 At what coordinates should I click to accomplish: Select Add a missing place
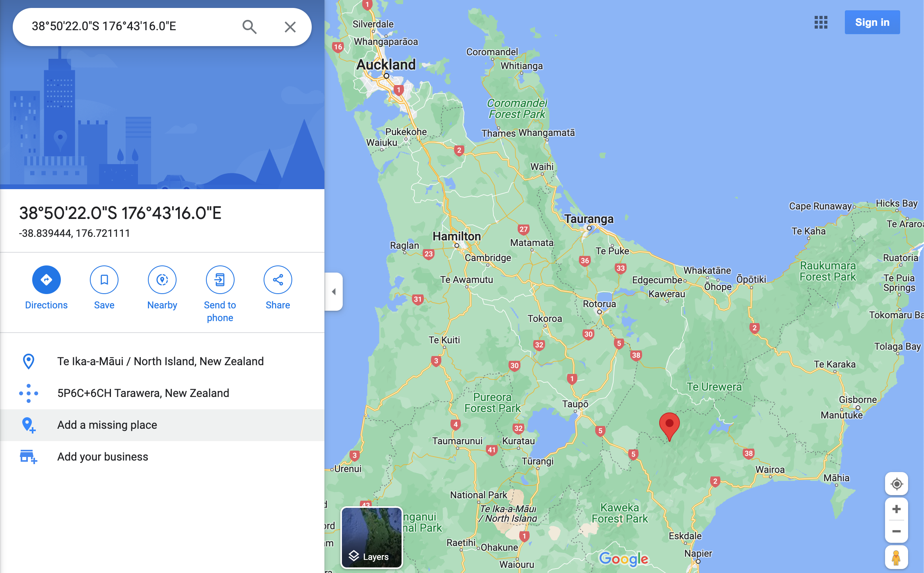coord(107,425)
